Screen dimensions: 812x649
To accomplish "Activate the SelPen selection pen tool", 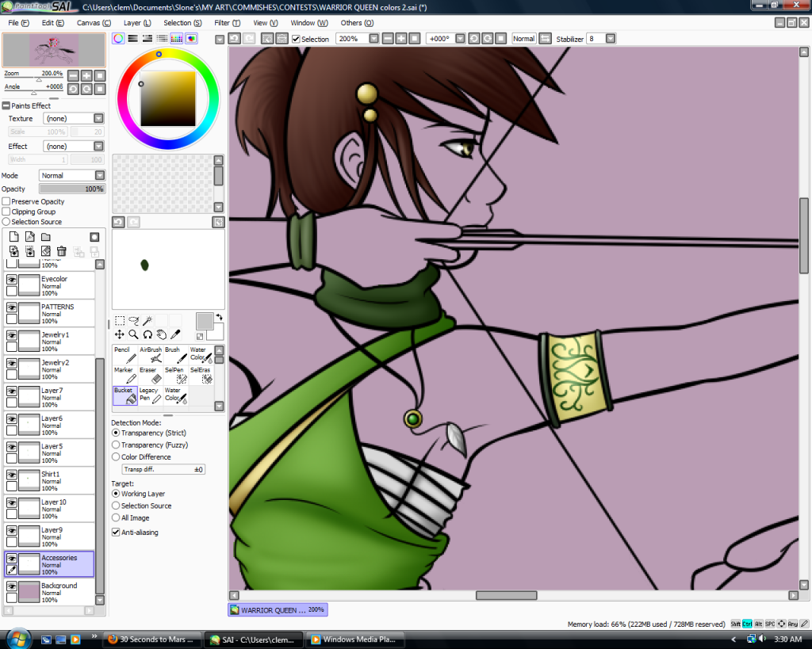I will 175,376.
